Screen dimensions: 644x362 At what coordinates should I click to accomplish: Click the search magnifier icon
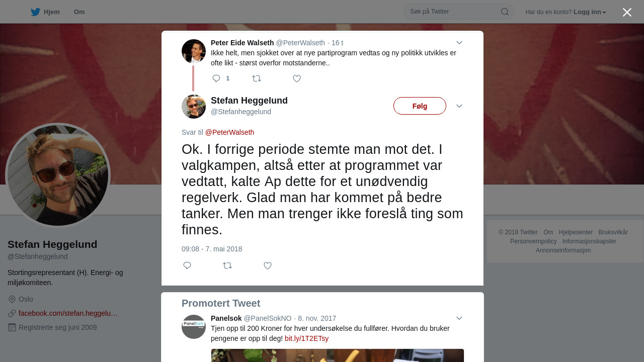click(505, 12)
